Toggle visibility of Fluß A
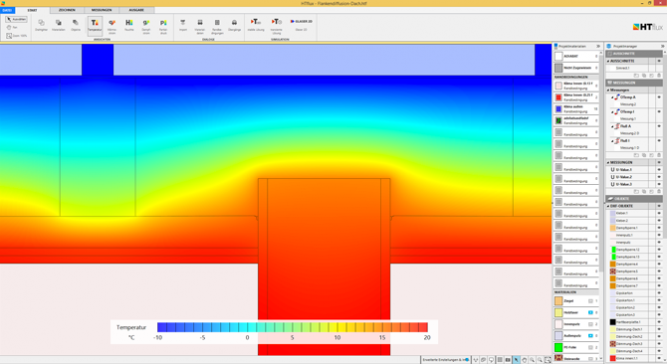 [x=659, y=126]
